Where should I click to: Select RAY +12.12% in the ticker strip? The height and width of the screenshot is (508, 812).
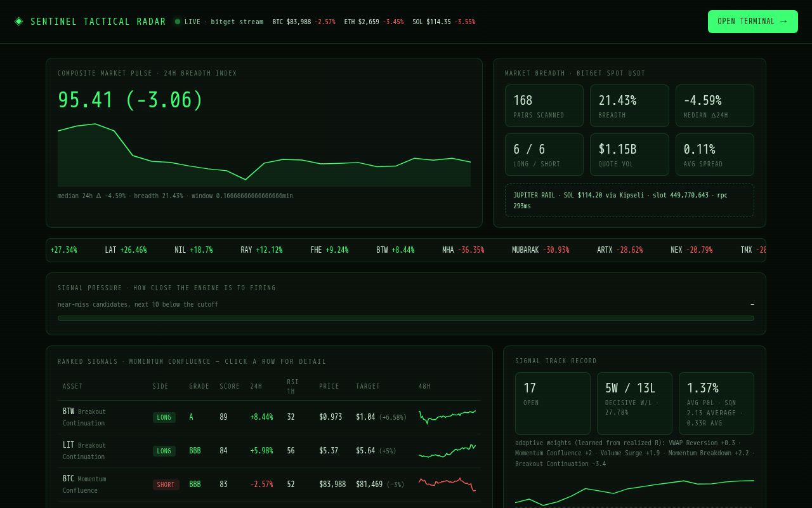tap(261, 250)
